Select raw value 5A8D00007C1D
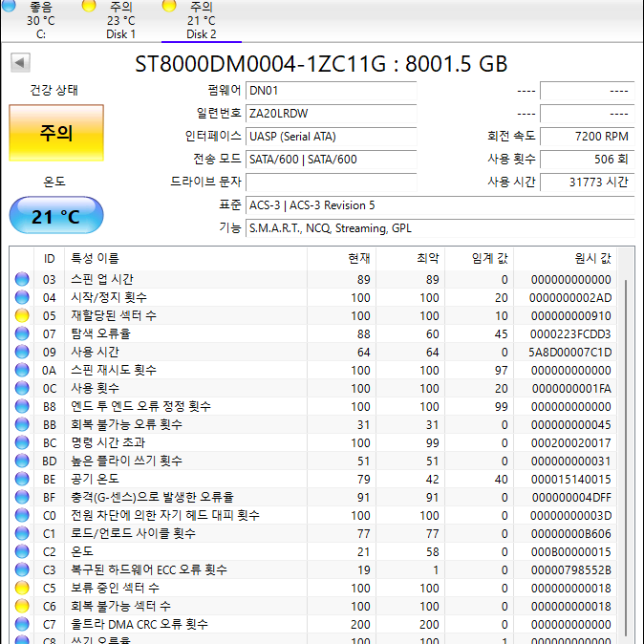 (x=570, y=352)
